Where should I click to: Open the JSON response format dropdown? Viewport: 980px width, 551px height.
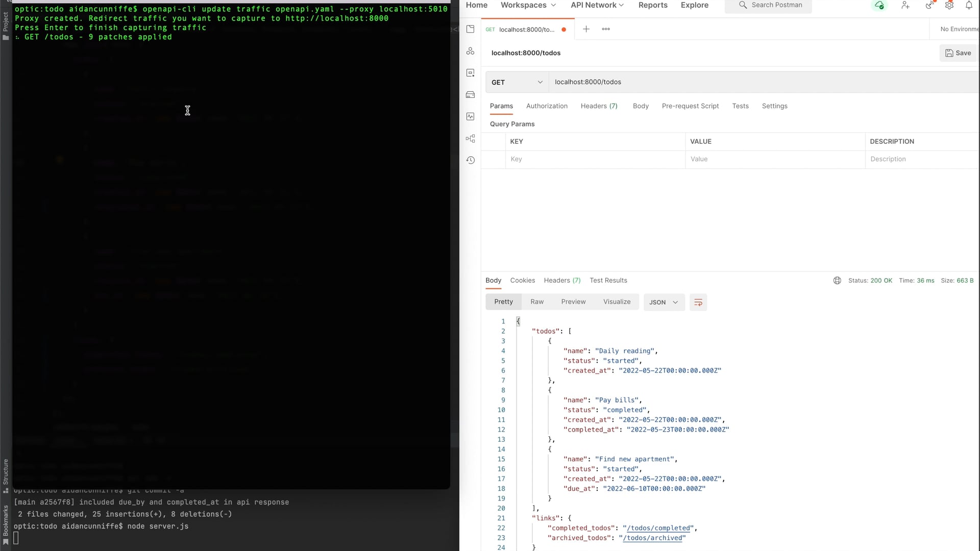click(663, 302)
